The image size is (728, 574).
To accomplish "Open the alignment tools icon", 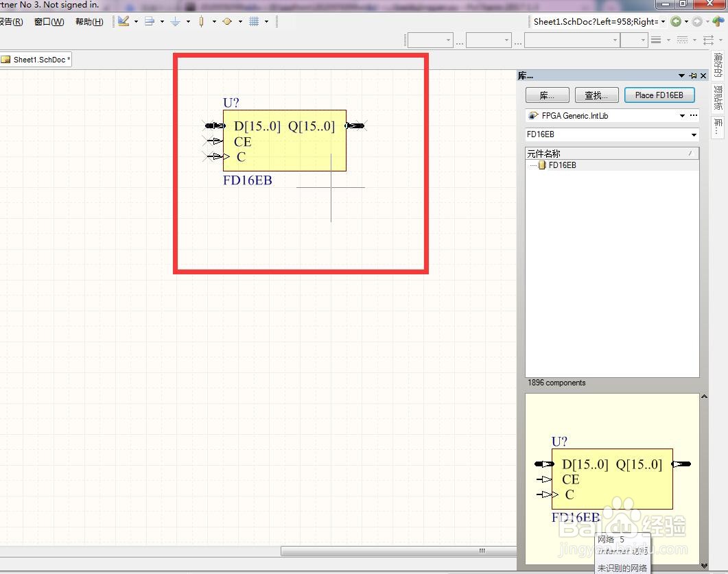I will [150, 21].
